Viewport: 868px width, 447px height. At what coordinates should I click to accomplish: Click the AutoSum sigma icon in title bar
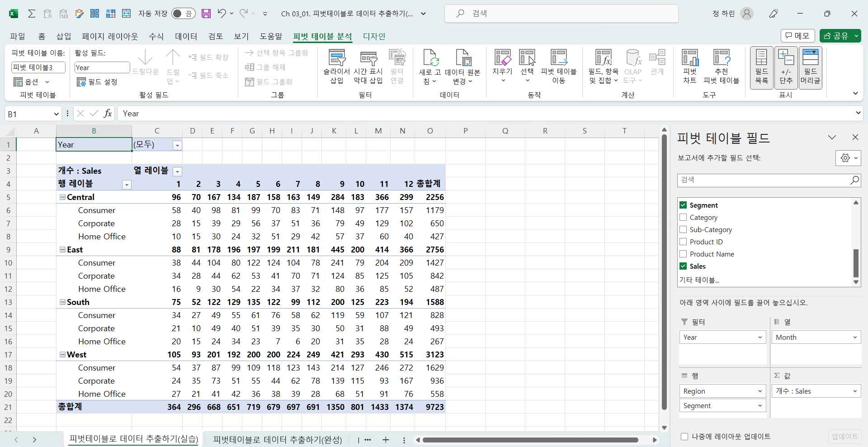32,14
